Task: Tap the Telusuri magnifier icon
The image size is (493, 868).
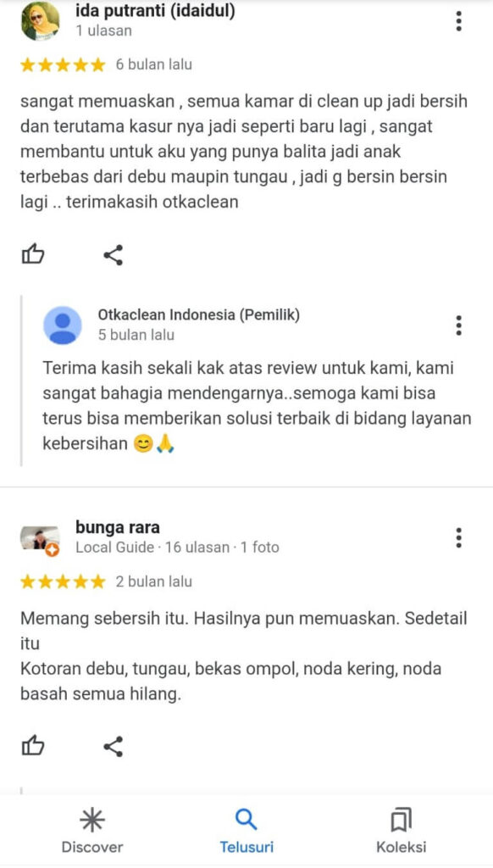Action: click(246, 820)
